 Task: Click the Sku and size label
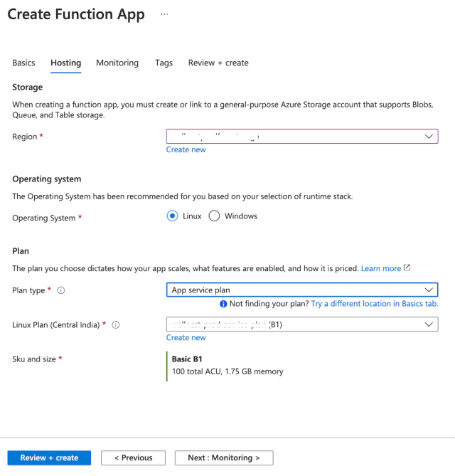(x=34, y=359)
